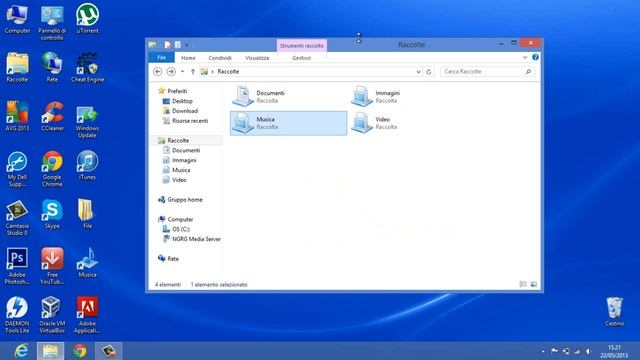
Task: Open Explorer help question mark
Action: [535, 57]
